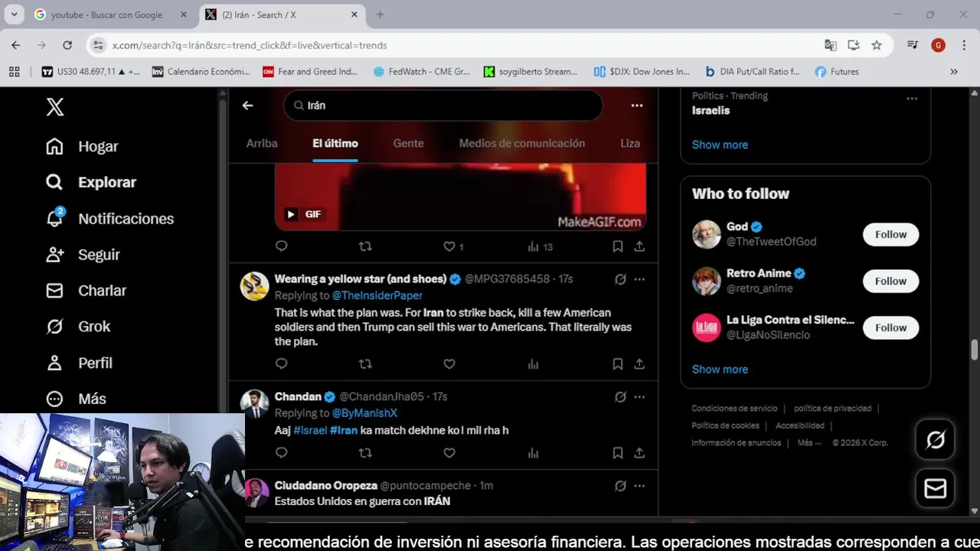Screen dimensions: 980x551
Task: Follow La Liga Contra el Silencio
Action: 890,328
